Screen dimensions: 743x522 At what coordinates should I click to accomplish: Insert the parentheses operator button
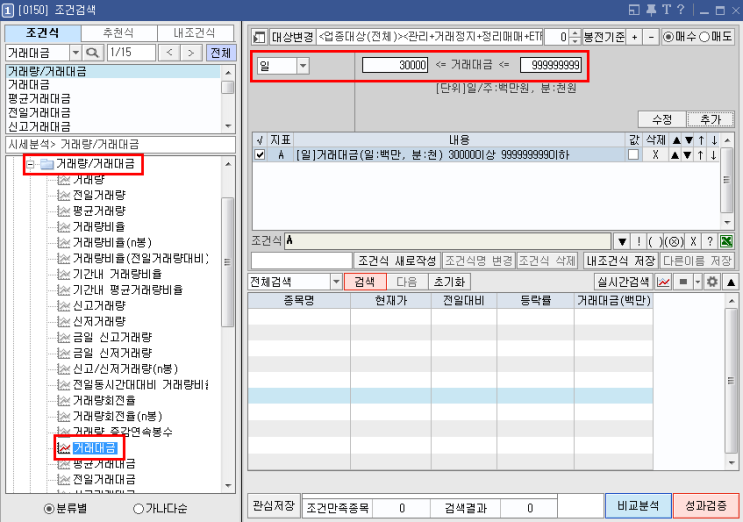(655, 242)
